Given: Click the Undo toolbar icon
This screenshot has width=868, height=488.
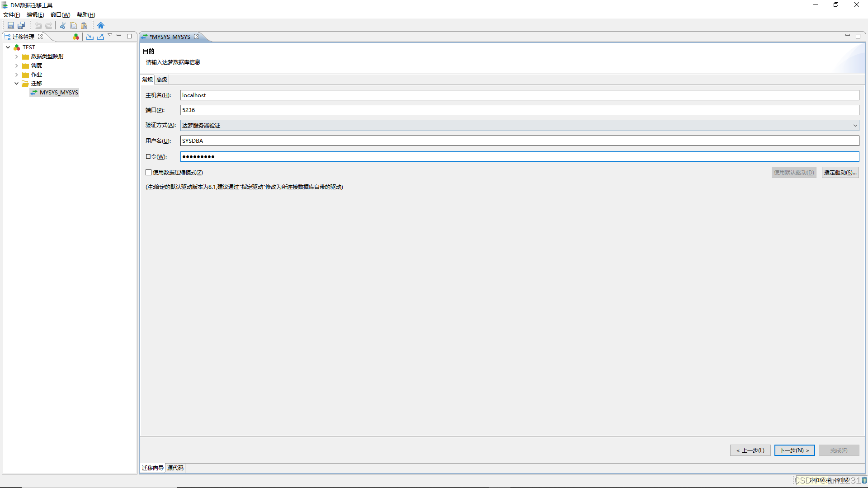Looking at the screenshot, I should 38,26.
